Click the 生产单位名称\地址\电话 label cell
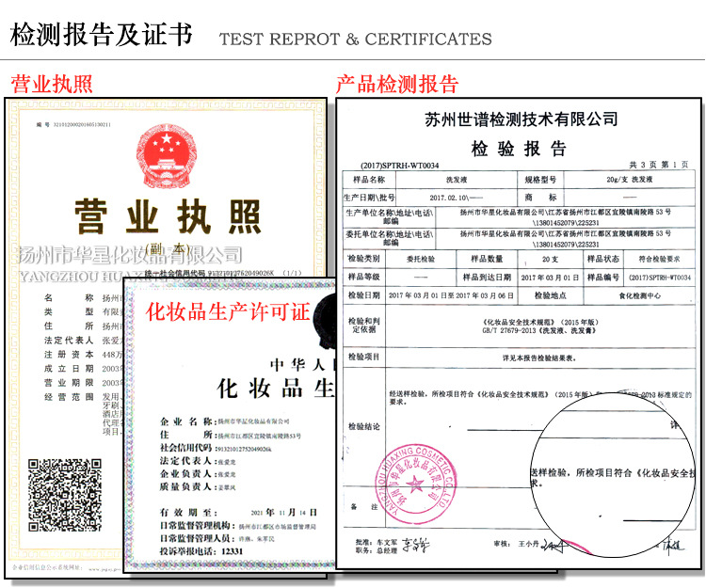The image size is (706, 588). pos(390,216)
